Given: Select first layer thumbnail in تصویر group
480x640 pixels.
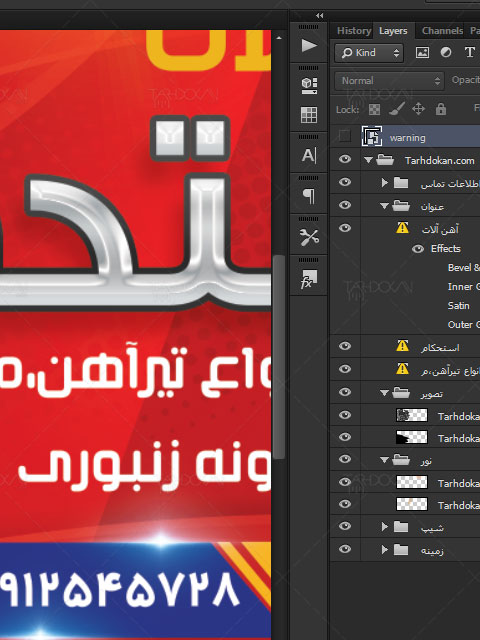Looking at the screenshot, I should [412, 415].
